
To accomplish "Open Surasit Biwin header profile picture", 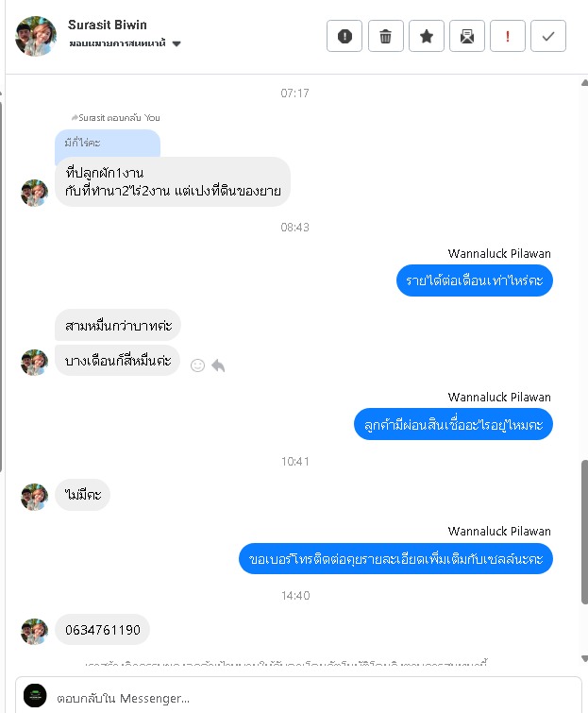I will pyautogui.click(x=36, y=36).
